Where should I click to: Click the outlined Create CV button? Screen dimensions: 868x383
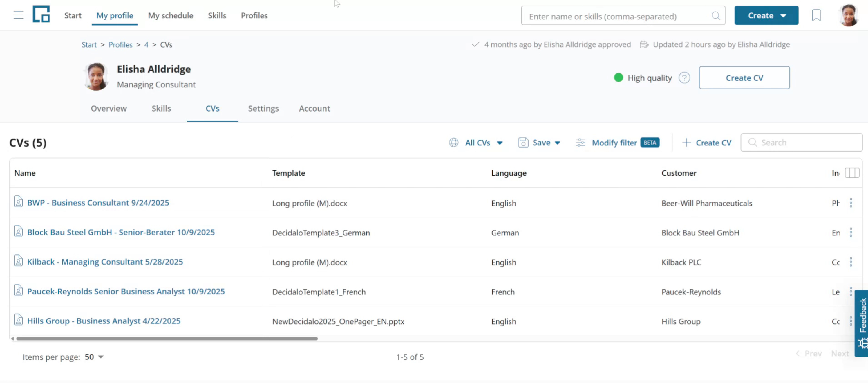pyautogui.click(x=744, y=78)
